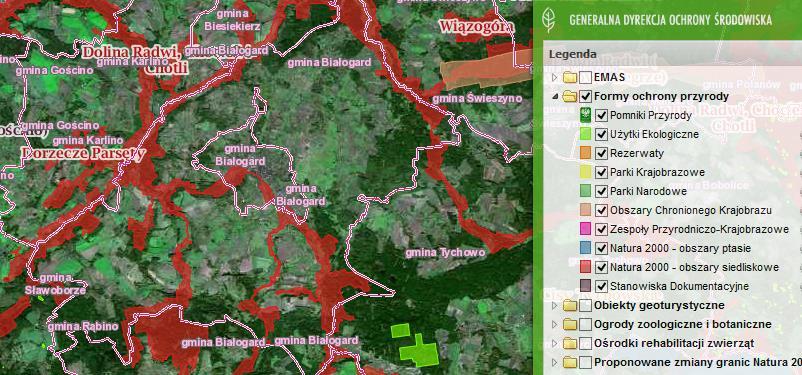Select the Formy ochrony przyrody label
Image resolution: width=802 pixels, height=375 pixels.
(661, 96)
